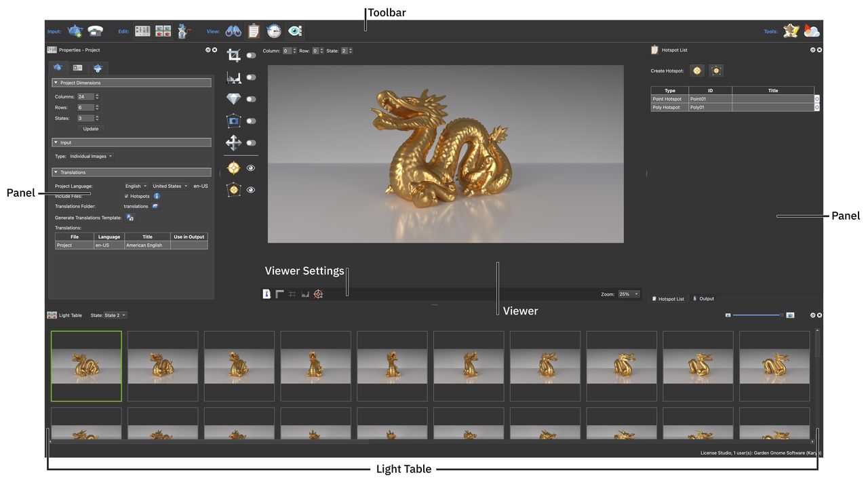Create a new point hotspot
868x480 pixels.
(x=696, y=71)
